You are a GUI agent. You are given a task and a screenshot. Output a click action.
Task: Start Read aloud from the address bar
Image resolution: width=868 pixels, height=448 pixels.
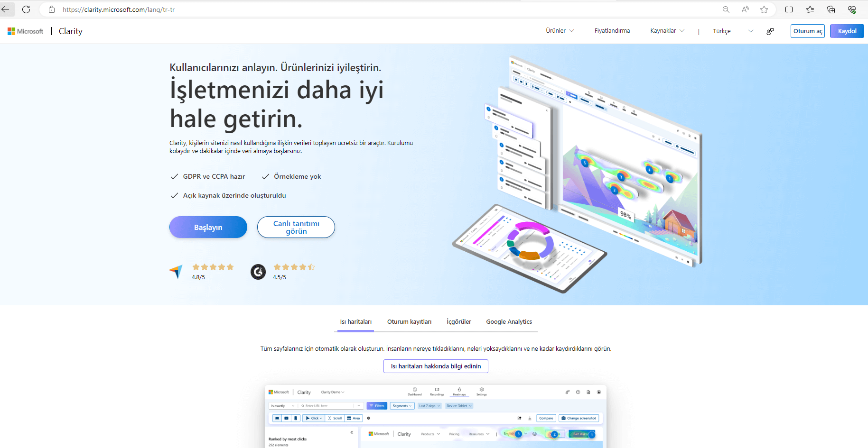(x=745, y=9)
